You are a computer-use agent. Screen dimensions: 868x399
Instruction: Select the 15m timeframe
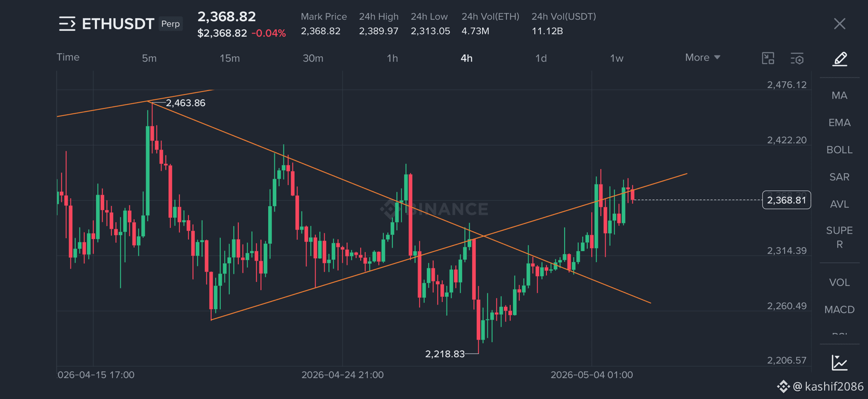[230, 58]
